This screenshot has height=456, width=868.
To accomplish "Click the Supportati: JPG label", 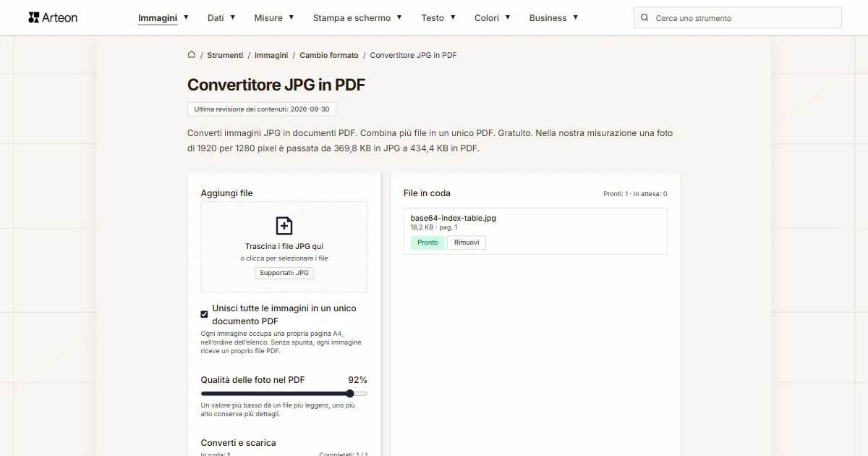I will (284, 273).
